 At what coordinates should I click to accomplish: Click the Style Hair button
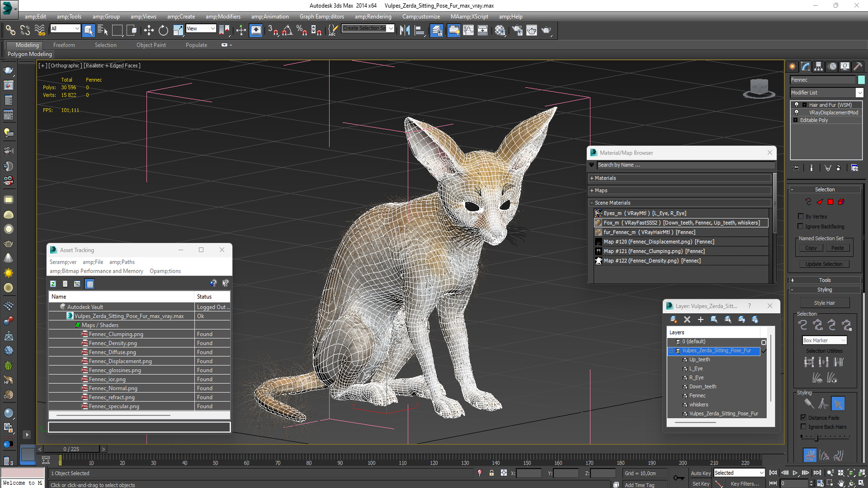pos(825,303)
